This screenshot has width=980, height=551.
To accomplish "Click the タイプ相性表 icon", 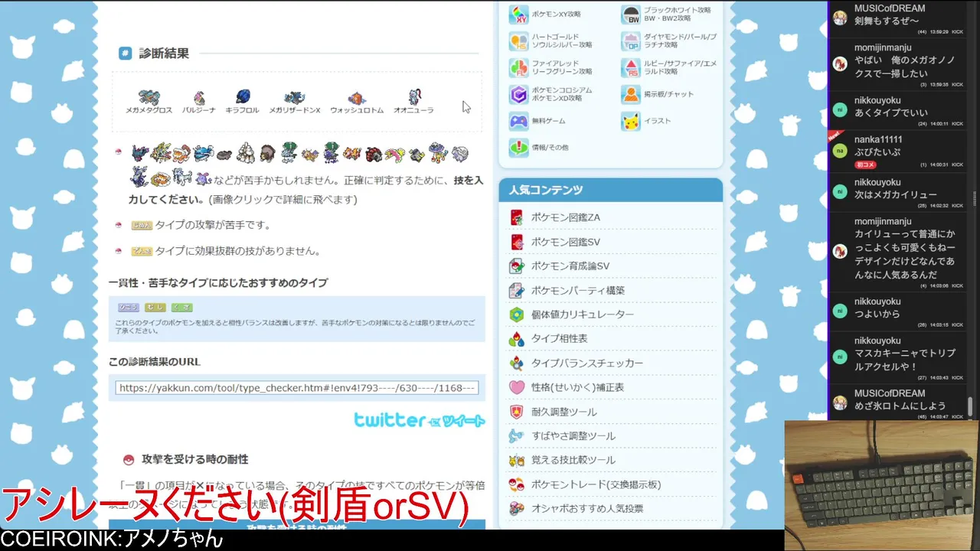I will click(517, 338).
